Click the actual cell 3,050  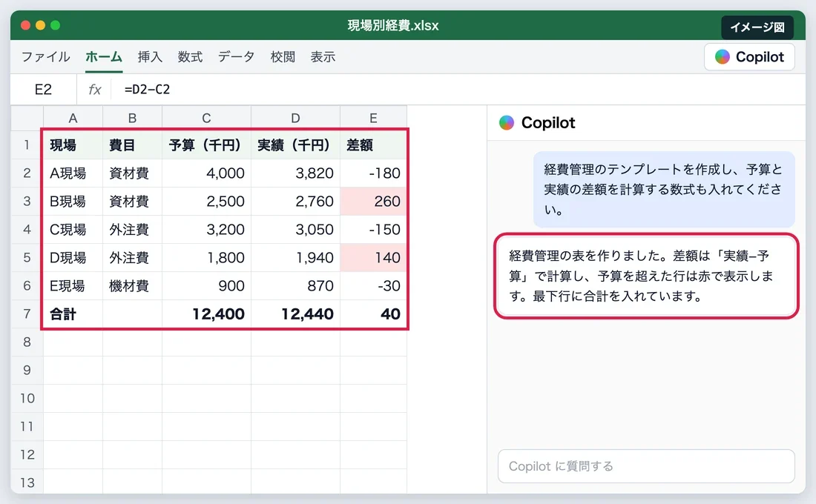point(295,229)
